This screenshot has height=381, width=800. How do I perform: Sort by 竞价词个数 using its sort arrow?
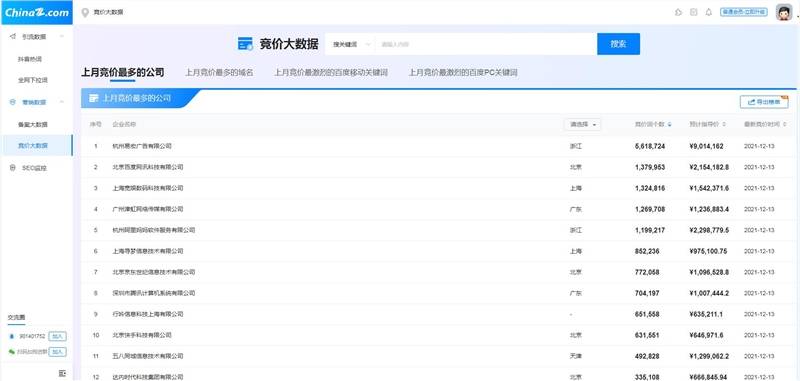pyautogui.click(x=669, y=124)
